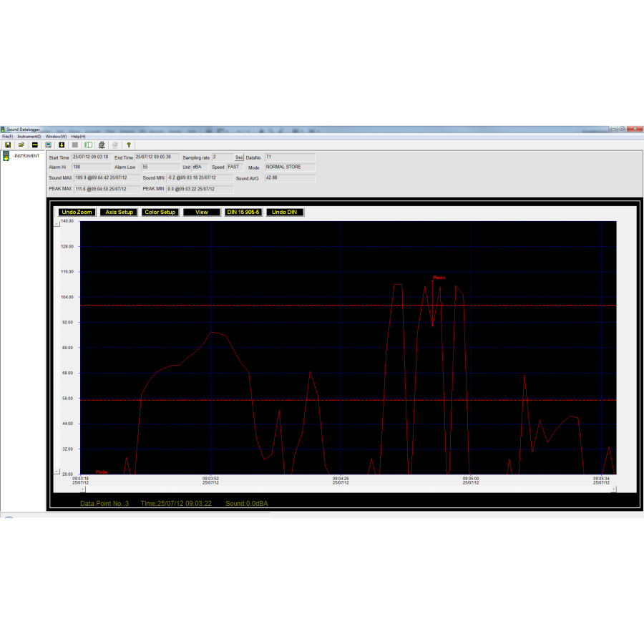Click the top scroll button on Y axis

[x=57, y=223]
